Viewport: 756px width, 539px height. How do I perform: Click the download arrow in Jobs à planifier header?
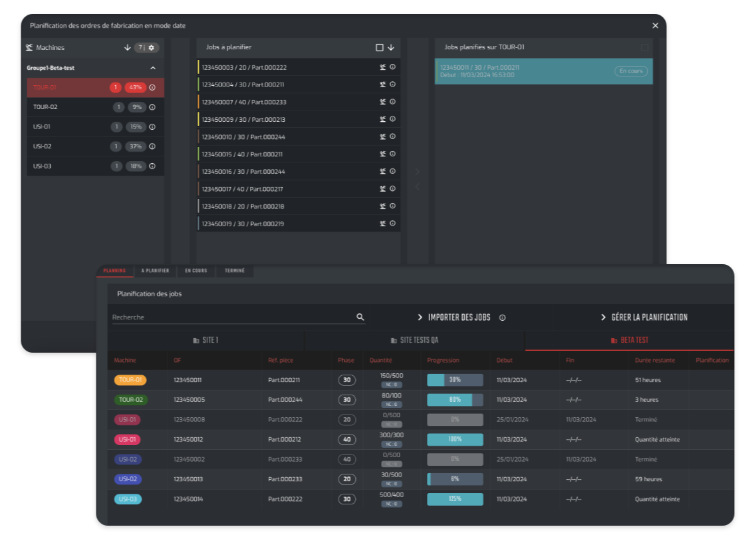[x=392, y=47]
